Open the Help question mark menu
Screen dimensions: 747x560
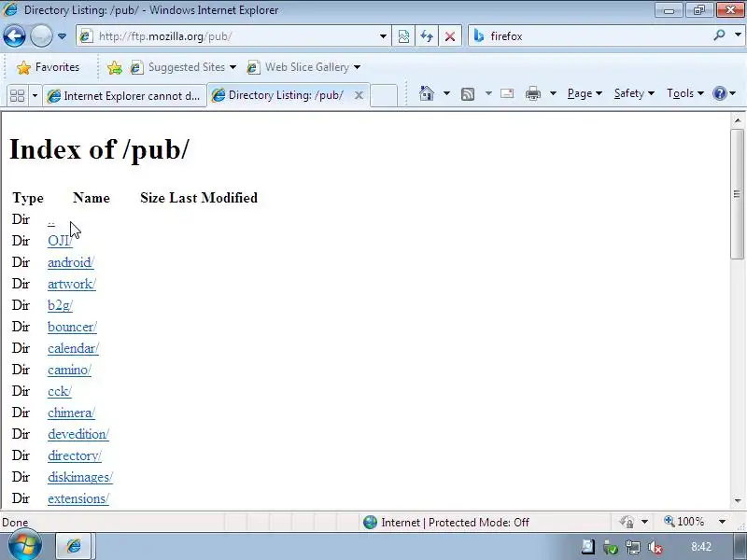[x=724, y=93]
